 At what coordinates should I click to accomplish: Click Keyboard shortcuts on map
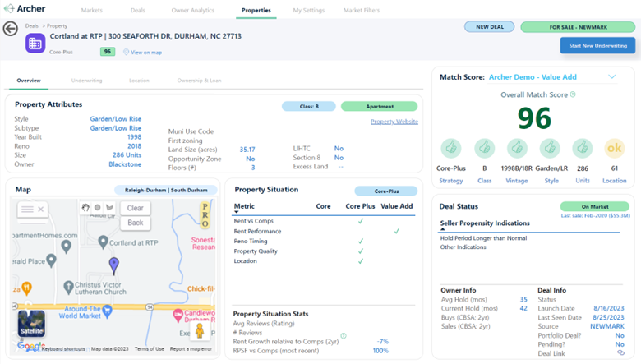[63, 349]
